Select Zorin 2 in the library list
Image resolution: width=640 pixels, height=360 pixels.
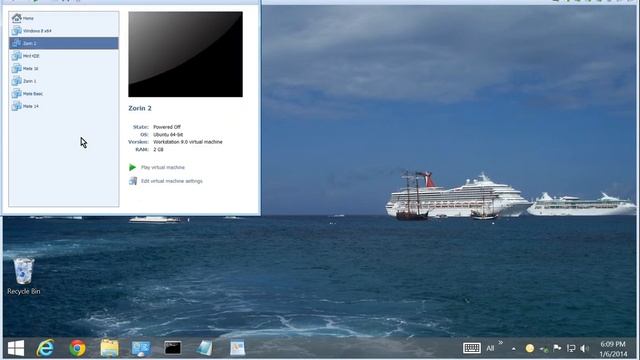click(x=64, y=43)
